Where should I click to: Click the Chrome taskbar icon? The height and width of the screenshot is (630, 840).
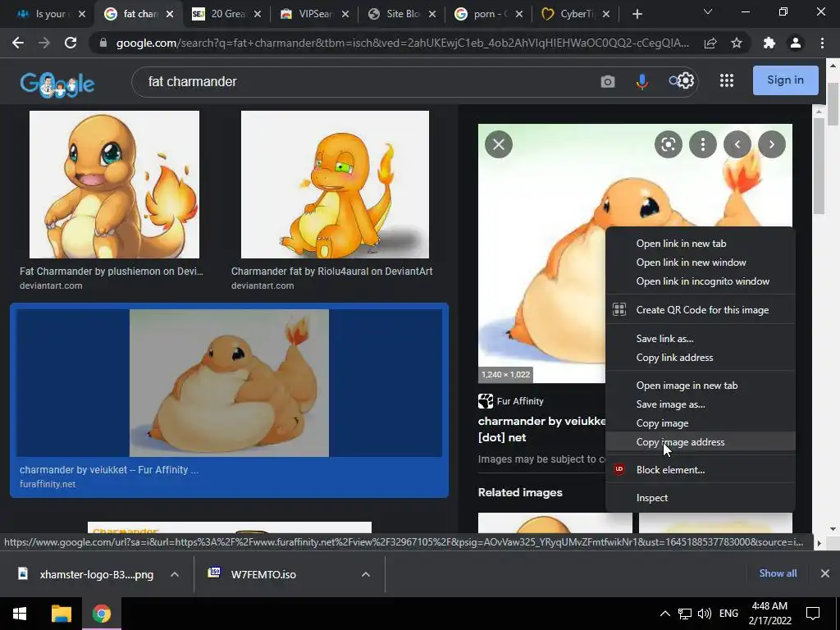[x=101, y=614]
